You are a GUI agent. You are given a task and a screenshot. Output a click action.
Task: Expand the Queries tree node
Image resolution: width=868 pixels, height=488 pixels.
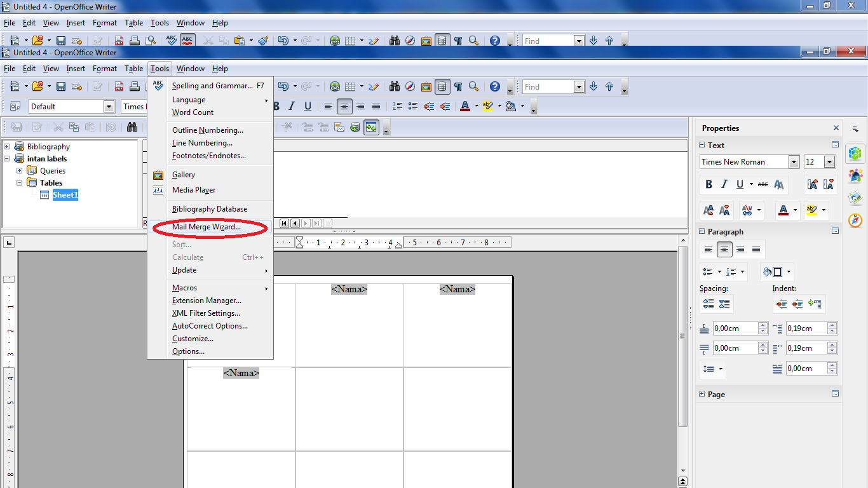[19, 171]
